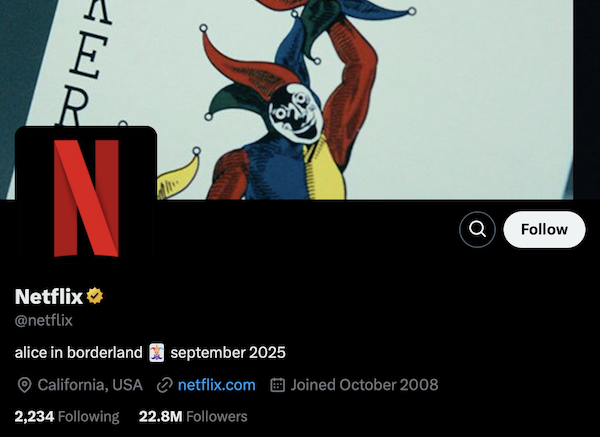Image resolution: width=600 pixels, height=437 pixels.
Task: Click the joker's white face in banner
Action: [x=295, y=113]
